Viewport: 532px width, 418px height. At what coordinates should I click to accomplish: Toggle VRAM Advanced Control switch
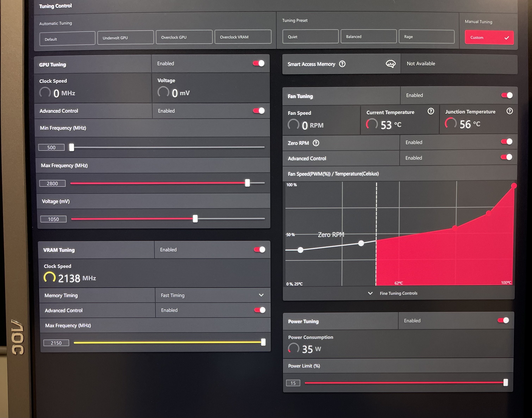260,310
